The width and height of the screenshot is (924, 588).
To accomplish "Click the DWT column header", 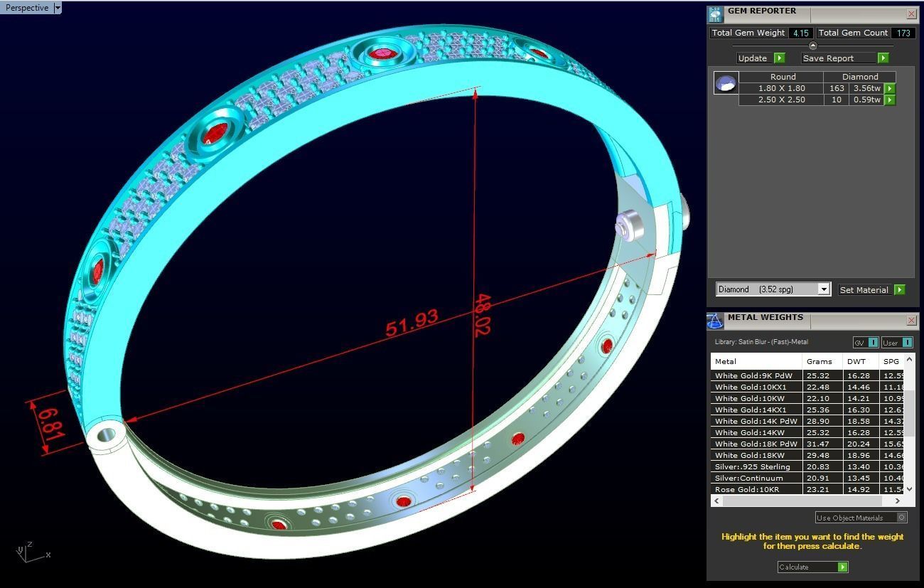I will tap(861, 361).
